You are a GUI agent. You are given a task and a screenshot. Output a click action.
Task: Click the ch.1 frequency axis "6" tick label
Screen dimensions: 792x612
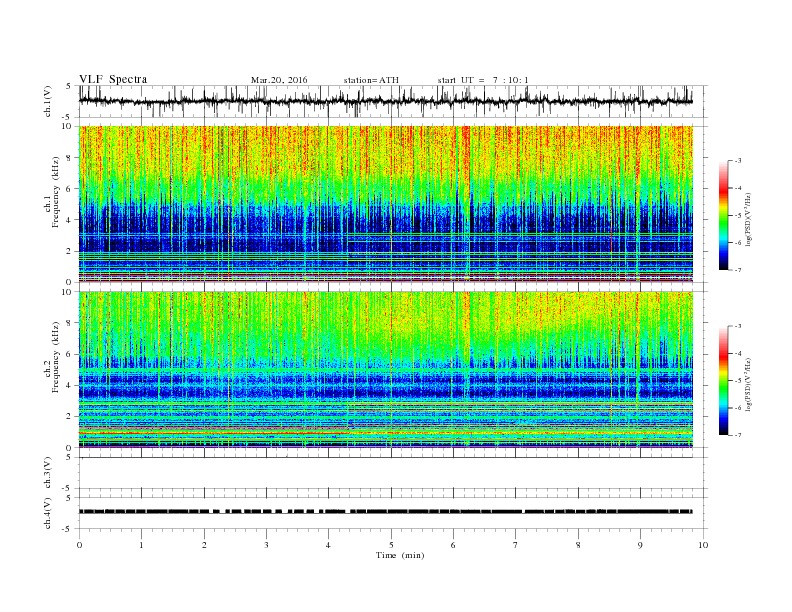pos(70,189)
